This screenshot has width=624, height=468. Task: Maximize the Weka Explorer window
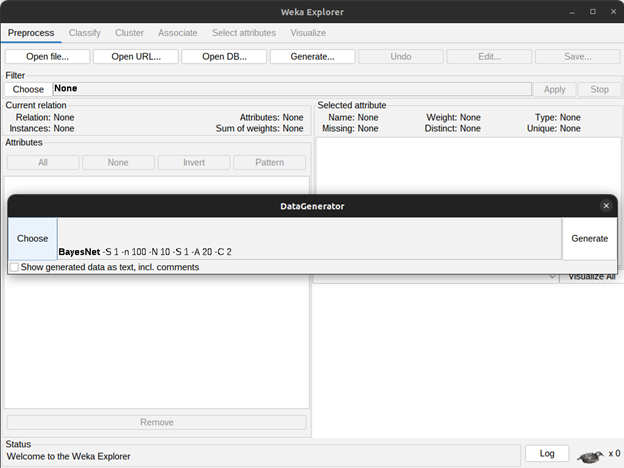(593, 12)
